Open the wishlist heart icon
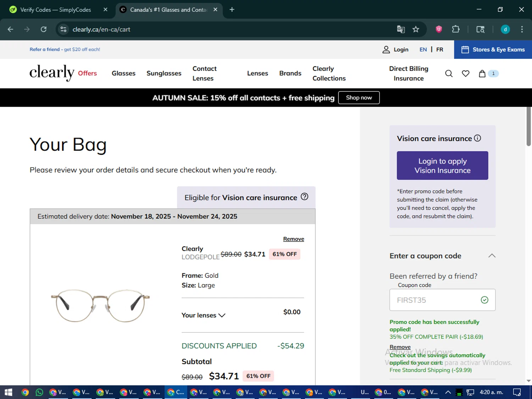The height and width of the screenshot is (399, 532). [465, 73]
